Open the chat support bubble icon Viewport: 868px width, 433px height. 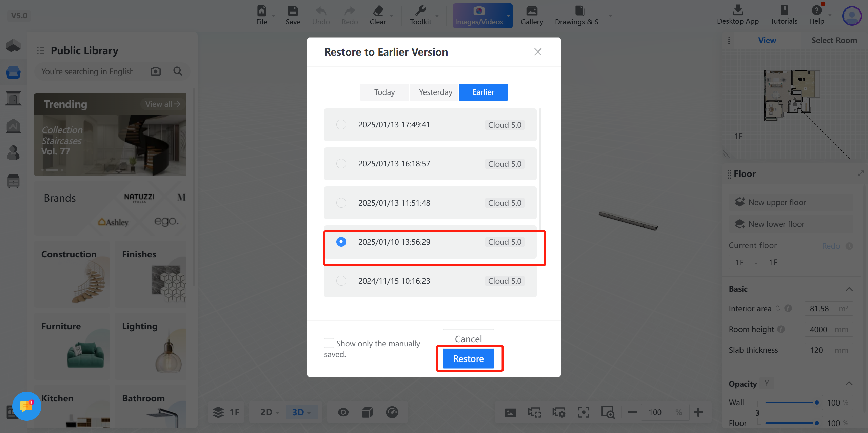tap(26, 406)
